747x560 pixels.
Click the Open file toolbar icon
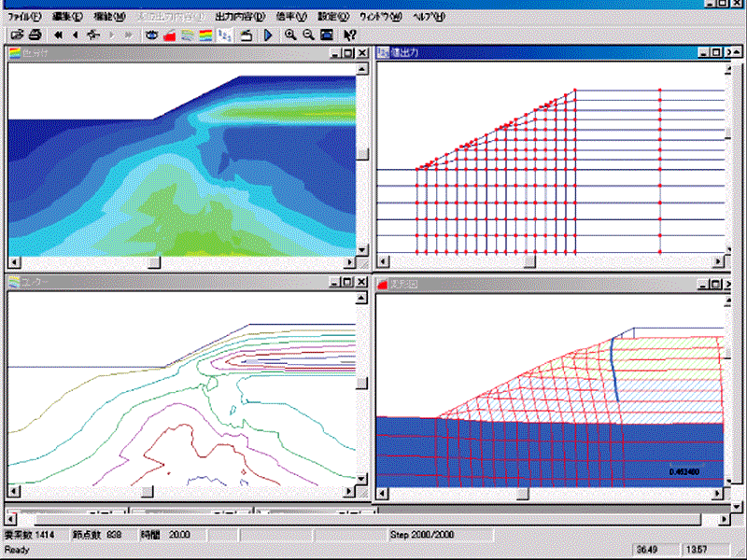17,35
